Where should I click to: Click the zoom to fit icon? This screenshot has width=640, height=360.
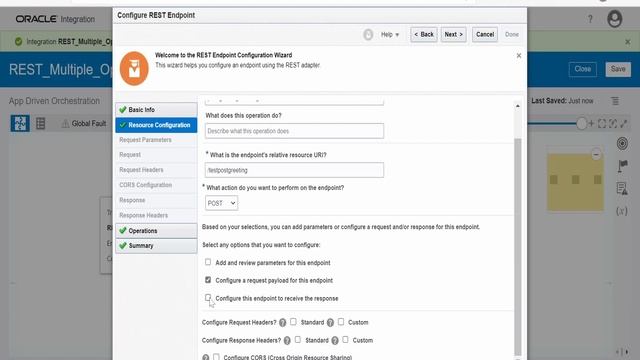(x=602, y=123)
